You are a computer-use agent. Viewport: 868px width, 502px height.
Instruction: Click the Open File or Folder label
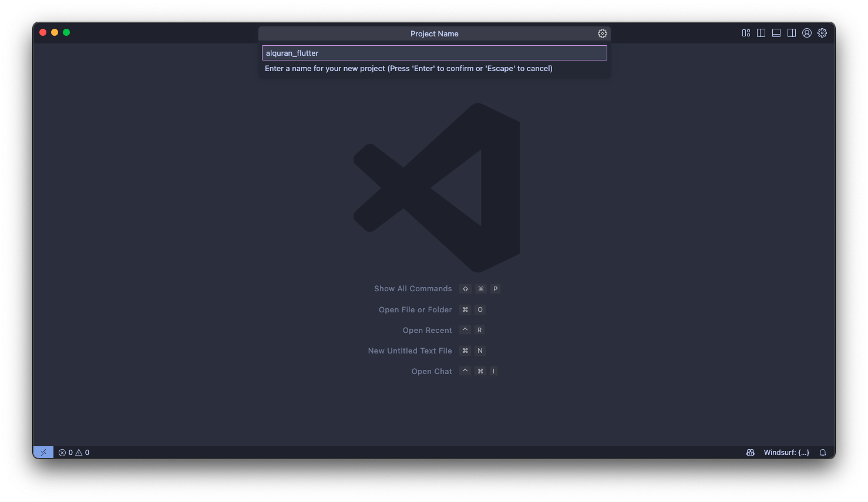click(415, 309)
